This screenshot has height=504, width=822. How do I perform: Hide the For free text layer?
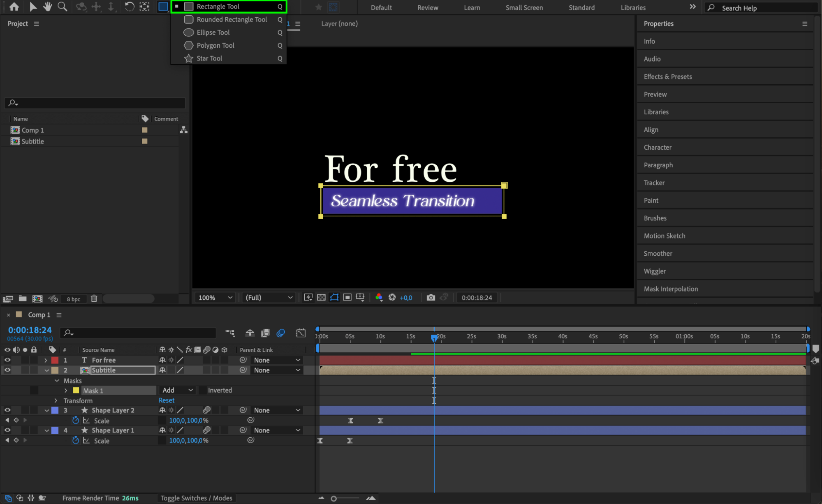pos(7,360)
